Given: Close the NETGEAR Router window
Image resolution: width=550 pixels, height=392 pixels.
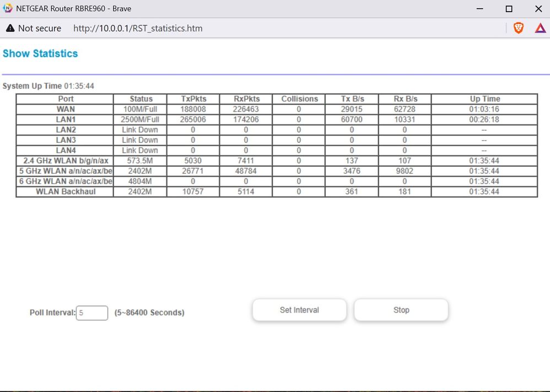Looking at the screenshot, I should click(538, 9).
